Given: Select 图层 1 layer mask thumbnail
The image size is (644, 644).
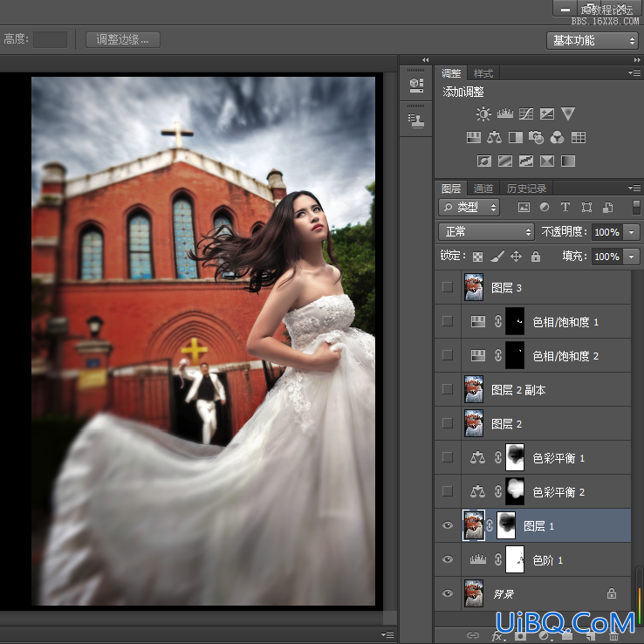Looking at the screenshot, I should (506, 525).
